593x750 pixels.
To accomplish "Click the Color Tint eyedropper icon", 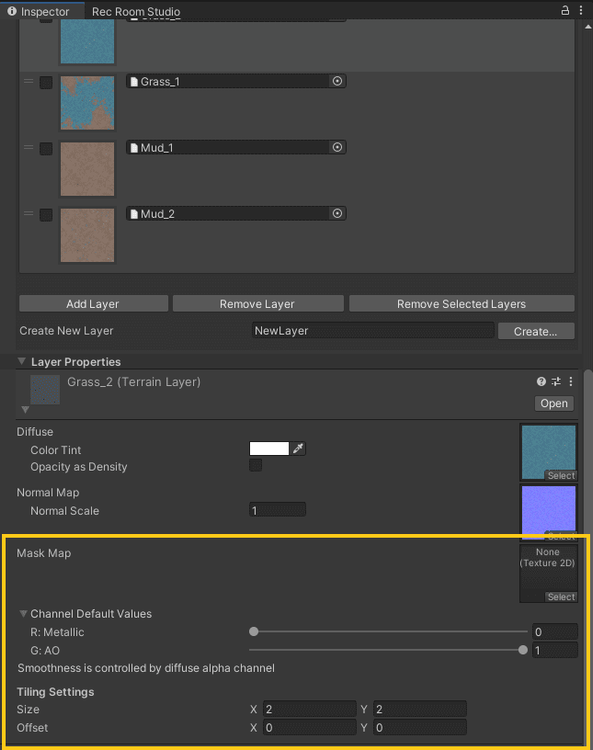I will tap(298, 448).
